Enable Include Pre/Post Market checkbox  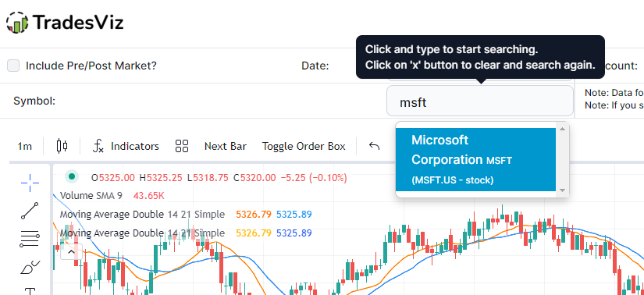[x=13, y=66]
